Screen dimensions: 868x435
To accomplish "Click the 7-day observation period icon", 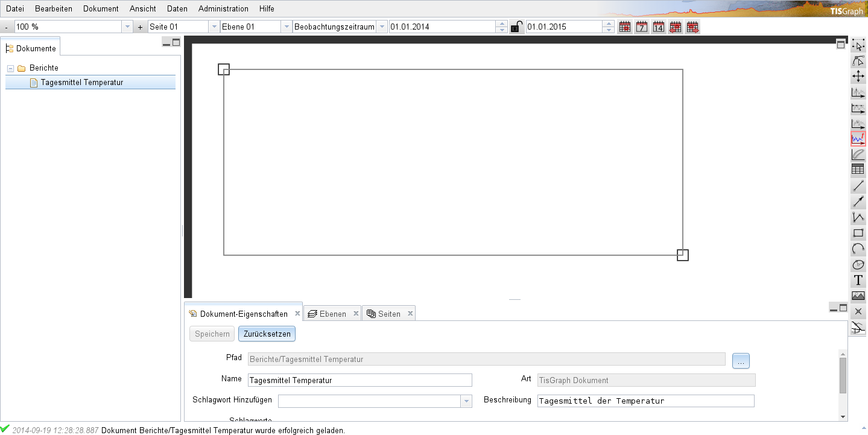I will [641, 27].
